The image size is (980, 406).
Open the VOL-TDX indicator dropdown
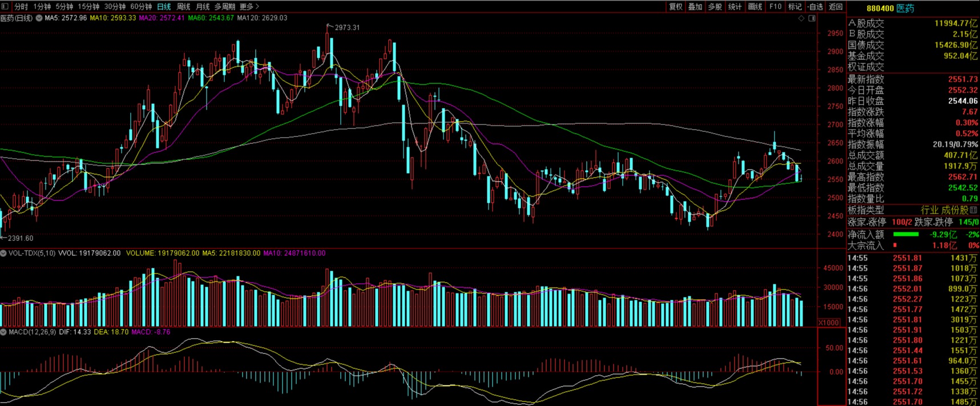[x=3, y=253]
